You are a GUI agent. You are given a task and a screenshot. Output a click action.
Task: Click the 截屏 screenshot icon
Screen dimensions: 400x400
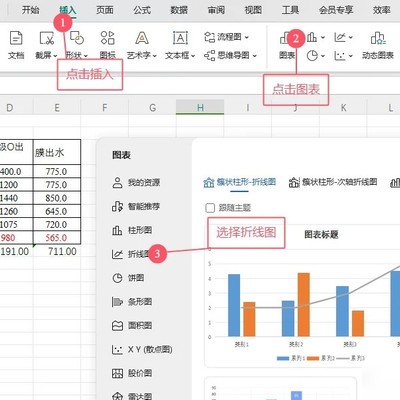pos(46,38)
